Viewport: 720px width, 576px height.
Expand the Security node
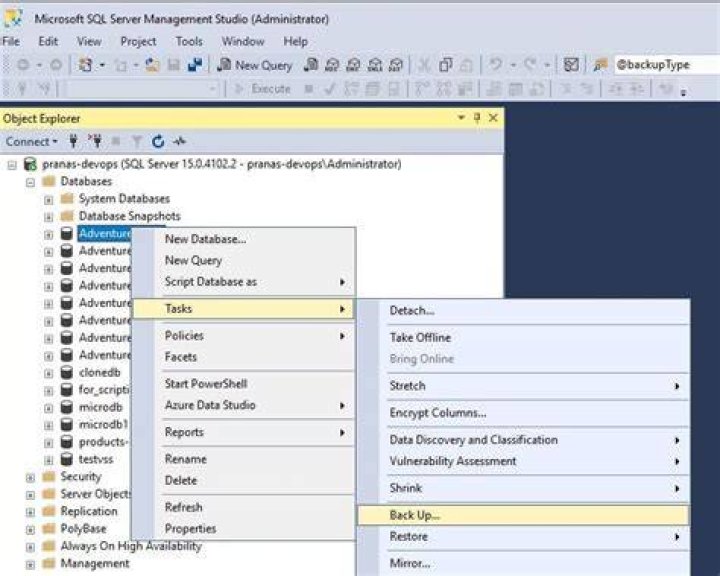click(30, 478)
